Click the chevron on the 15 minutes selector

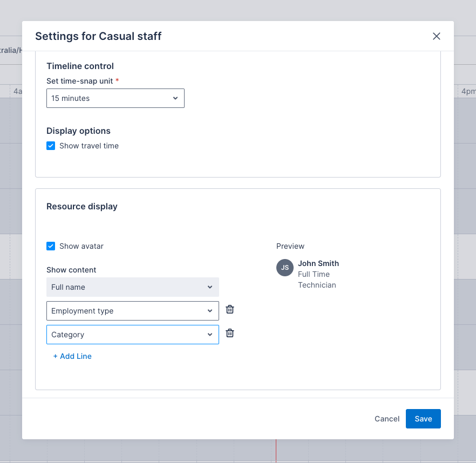coord(175,98)
